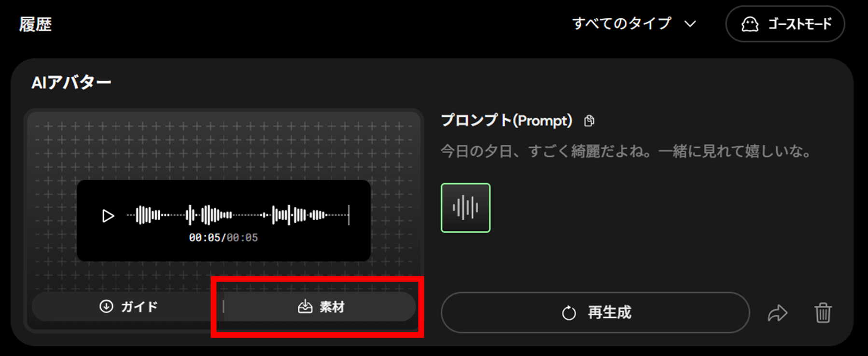Image resolution: width=868 pixels, height=356 pixels.
Task: Toggle ゴーストモード on
Action: (785, 24)
